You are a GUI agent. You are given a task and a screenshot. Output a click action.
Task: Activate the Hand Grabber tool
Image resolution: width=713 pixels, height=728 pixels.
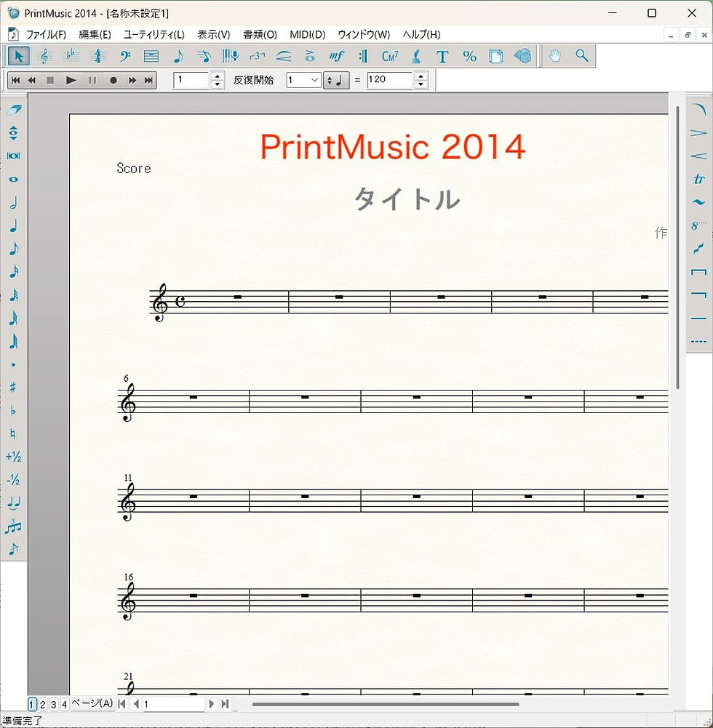(x=555, y=56)
